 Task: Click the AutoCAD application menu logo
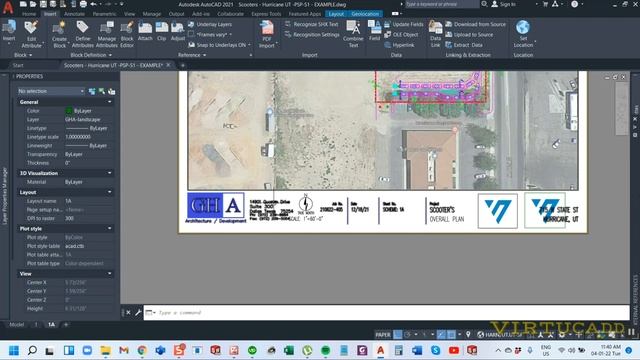(8, 7)
